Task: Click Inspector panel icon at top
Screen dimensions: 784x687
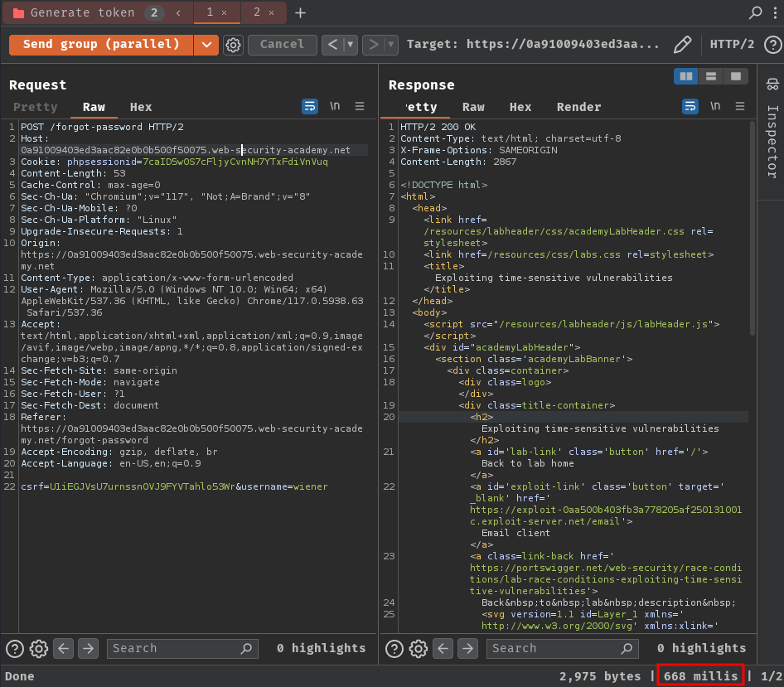Action: tap(772, 84)
